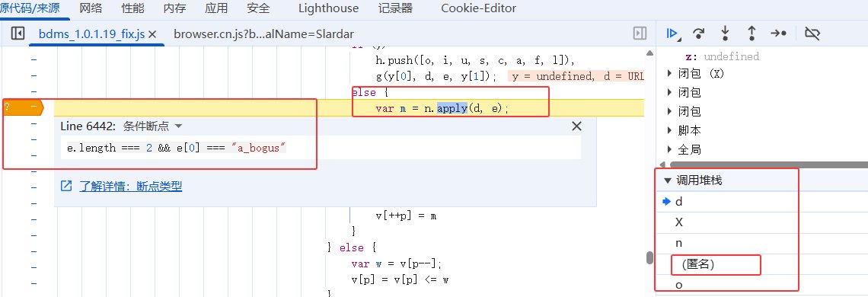Image resolution: width=868 pixels, height=297 pixels.
Task: Open the 记录器 panel
Action: 395,8
